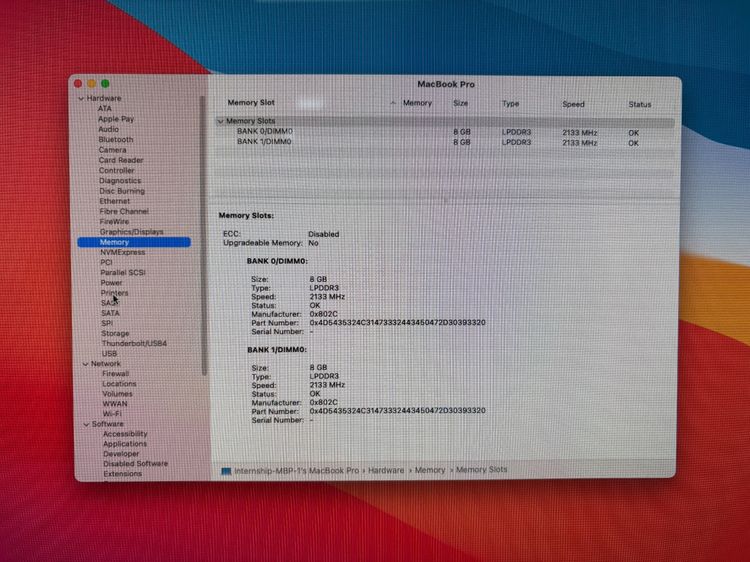The image size is (750, 562).
Task: Click the computer icon in the path bar
Action: tap(226, 471)
